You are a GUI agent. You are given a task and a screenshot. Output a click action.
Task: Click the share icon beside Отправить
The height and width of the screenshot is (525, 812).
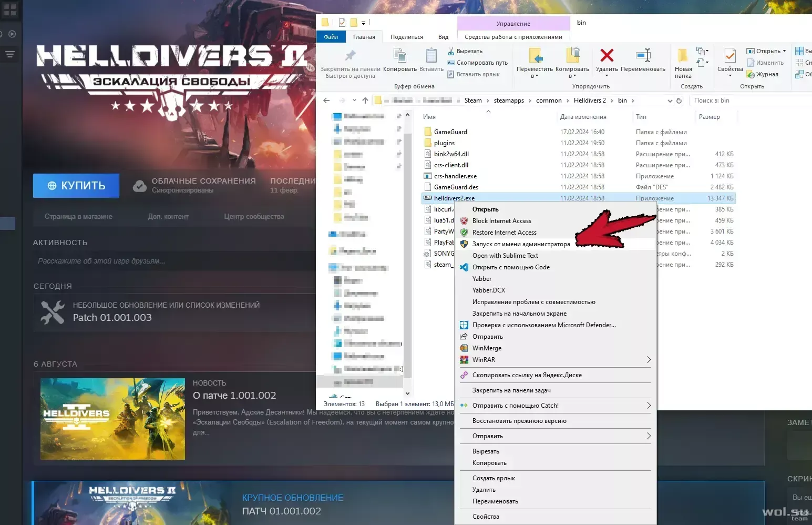pos(464,337)
